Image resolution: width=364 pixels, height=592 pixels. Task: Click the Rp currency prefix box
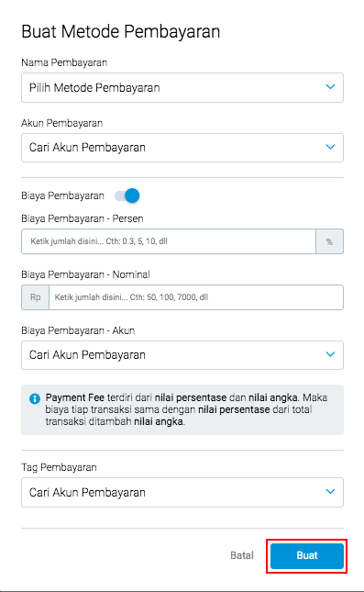coord(36,297)
